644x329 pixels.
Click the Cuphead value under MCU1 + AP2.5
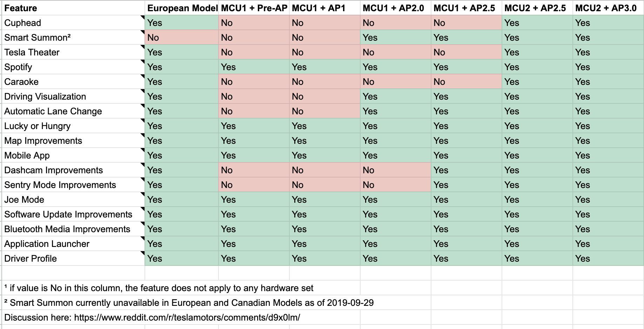click(466, 23)
